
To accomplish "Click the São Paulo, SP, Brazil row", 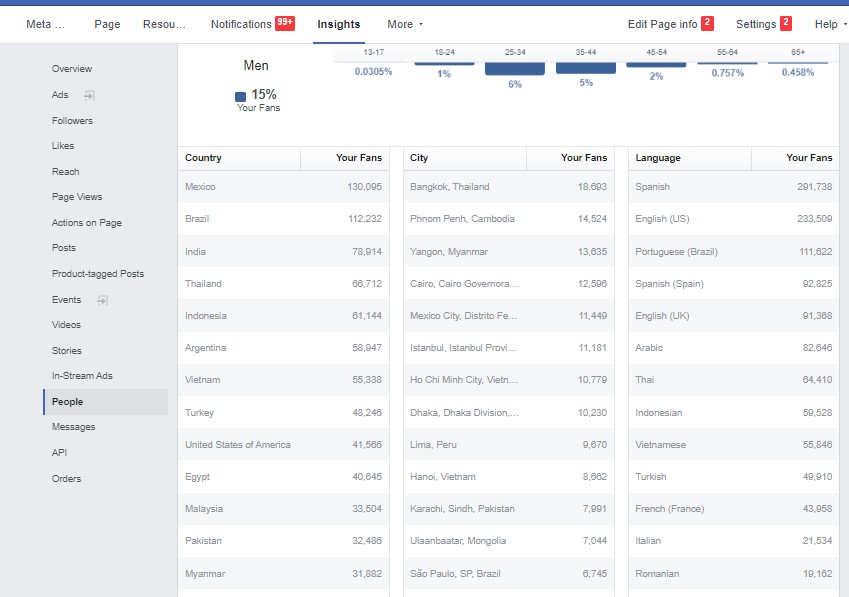I will pyautogui.click(x=508, y=574).
